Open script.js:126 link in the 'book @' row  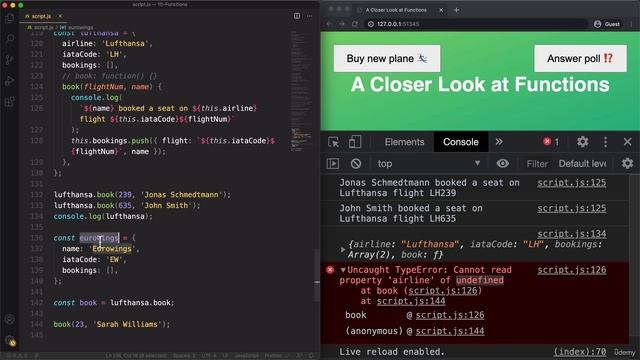(x=450, y=315)
